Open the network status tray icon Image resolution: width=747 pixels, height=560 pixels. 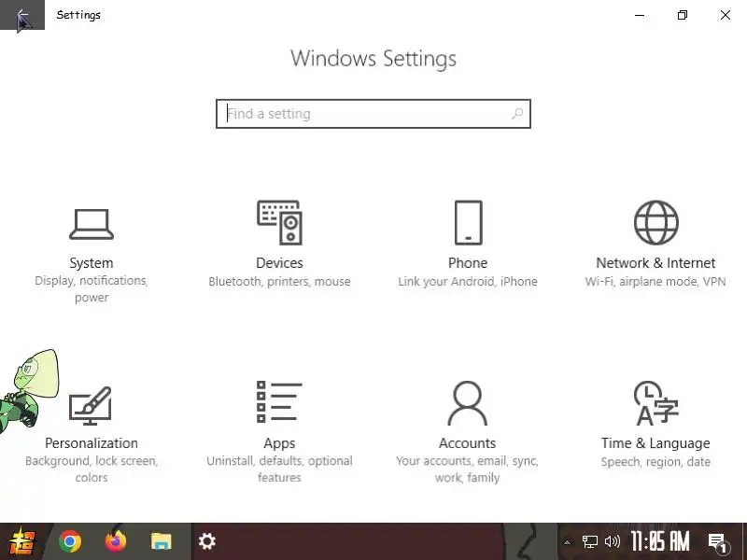pos(590,541)
